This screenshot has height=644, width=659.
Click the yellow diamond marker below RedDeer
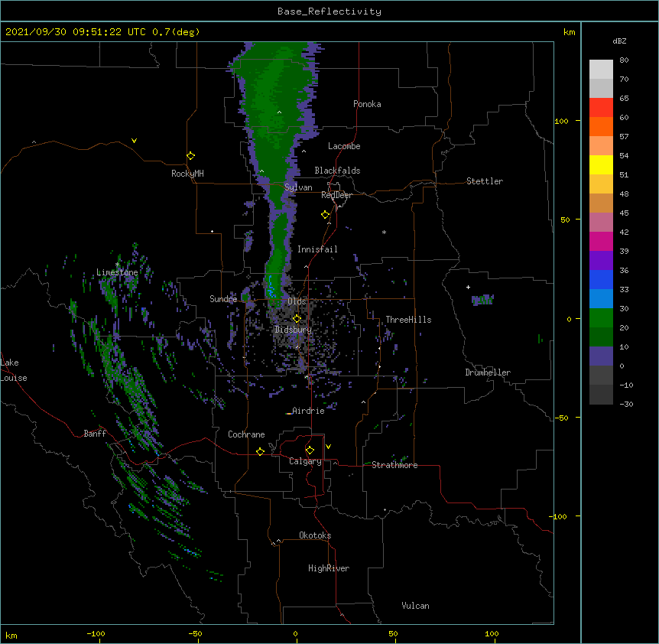(325, 215)
